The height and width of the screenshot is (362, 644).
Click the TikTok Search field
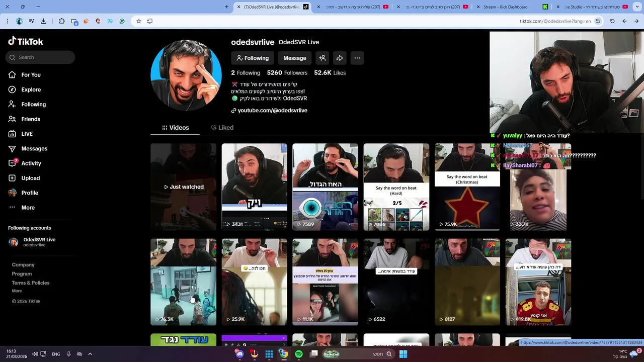[41, 57]
